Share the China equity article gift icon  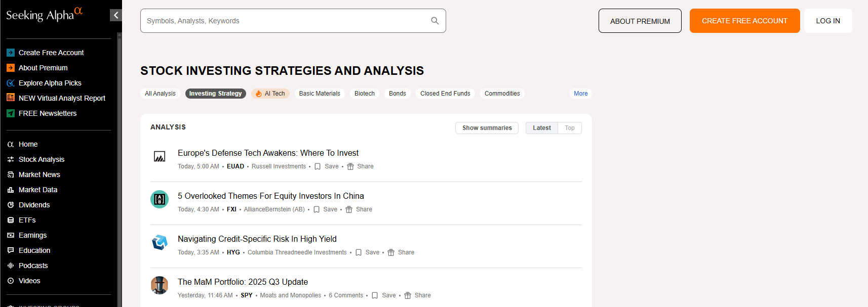[349, 209]
